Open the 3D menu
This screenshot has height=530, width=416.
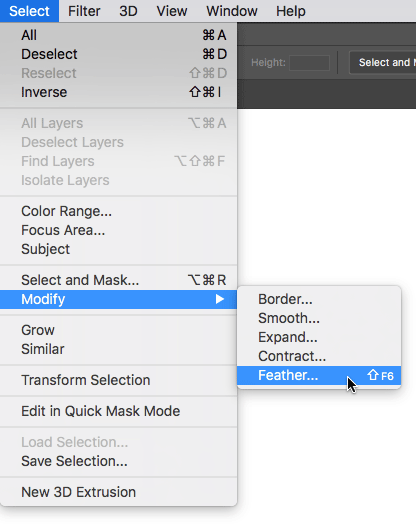tap(128, 11)
